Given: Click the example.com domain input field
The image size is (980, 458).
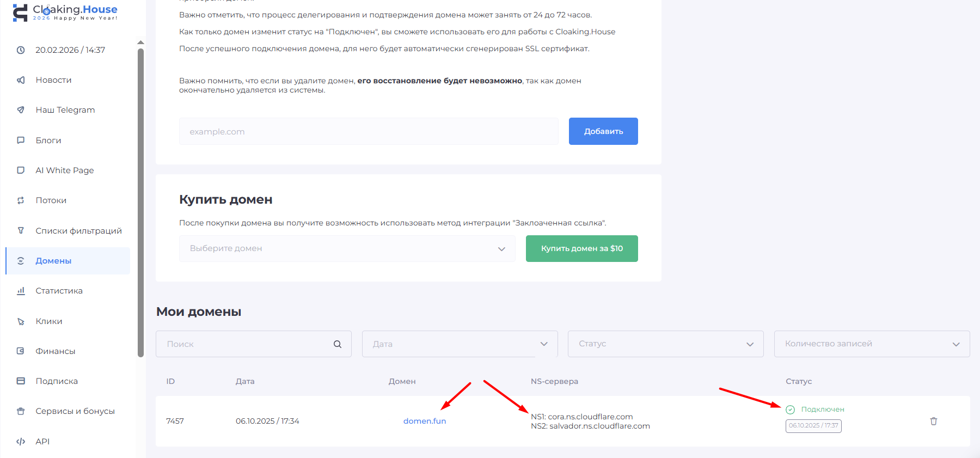Looking at the screenshot, I should pos(369,132).
